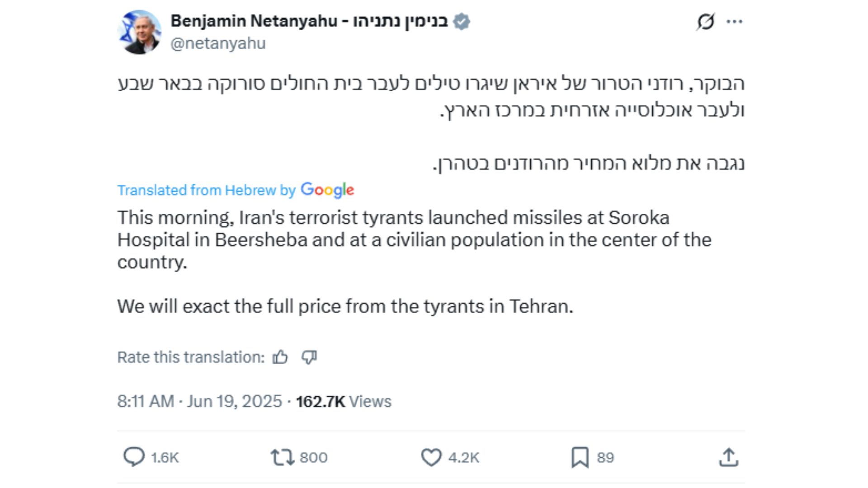
Task: Click "Translated from Hebrew by Google" link
Action: coord(236,190)
